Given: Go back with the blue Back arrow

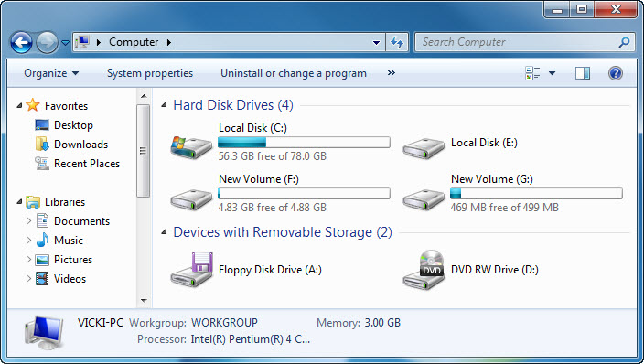Looking at the screenshot, I should click(21, 42).
